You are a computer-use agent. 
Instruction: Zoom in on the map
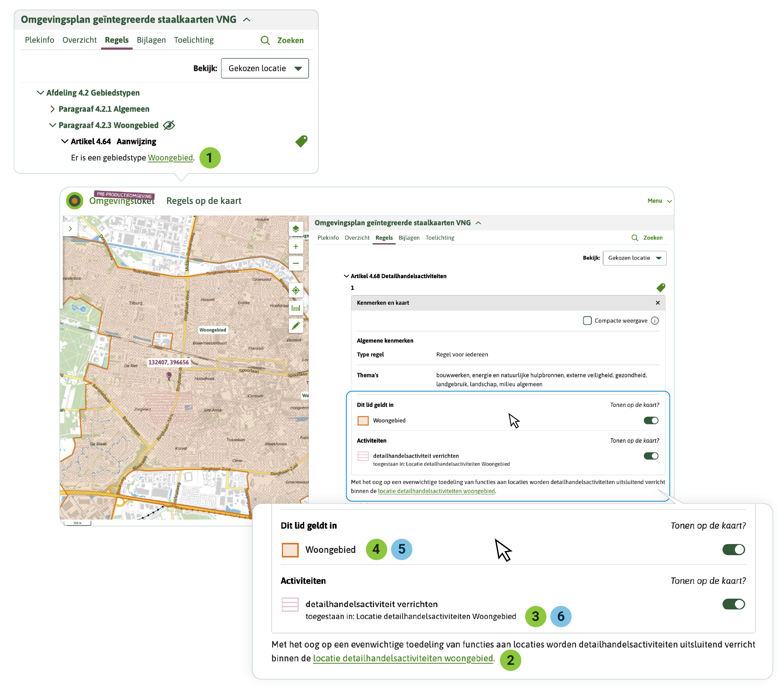coord(296,247)
